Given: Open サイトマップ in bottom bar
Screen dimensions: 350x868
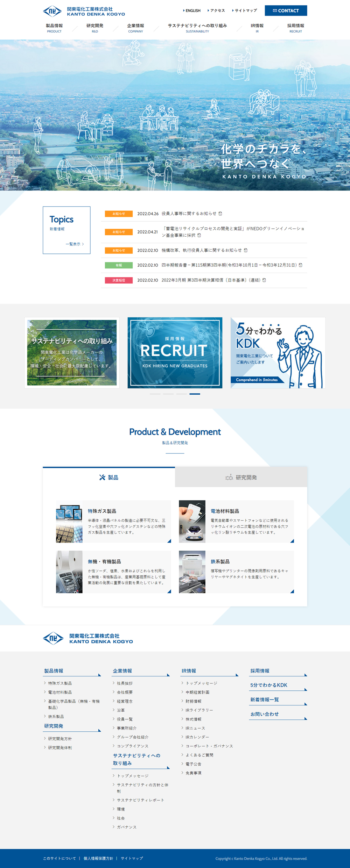Looking at the screenshot, I should [x=132, y=858].
